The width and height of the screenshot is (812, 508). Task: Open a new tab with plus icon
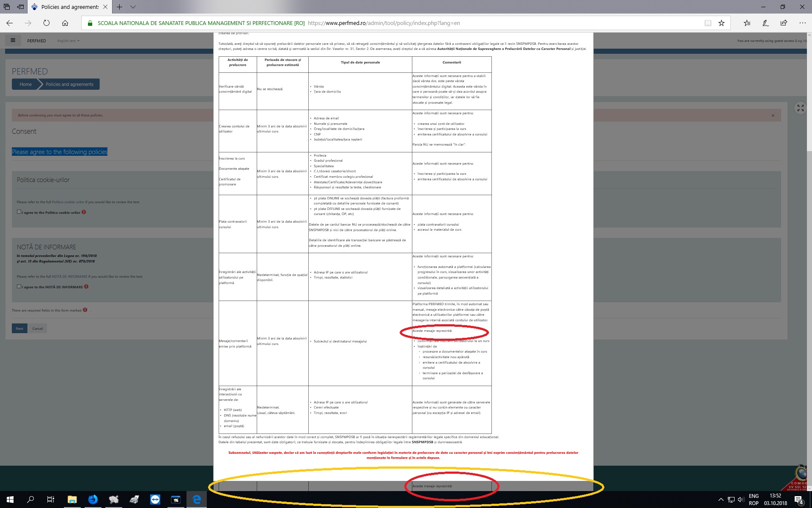coord(120,7)
